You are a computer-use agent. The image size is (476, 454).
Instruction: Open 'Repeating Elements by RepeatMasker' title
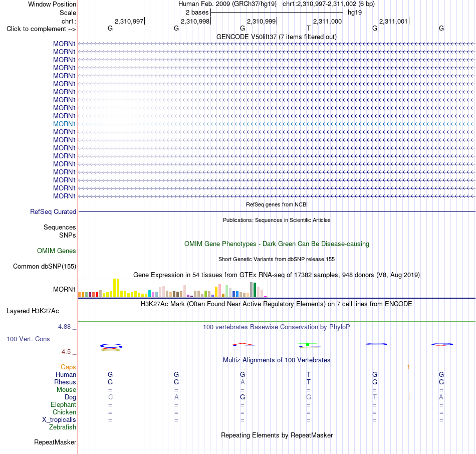[277, 435]
